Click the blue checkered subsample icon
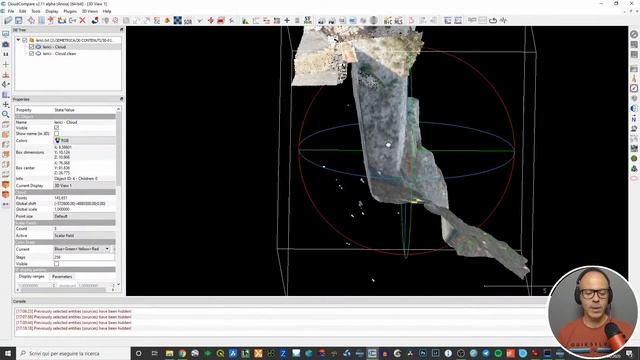Image resolution: width=640 pixels, height=360 pixels. 178,20
